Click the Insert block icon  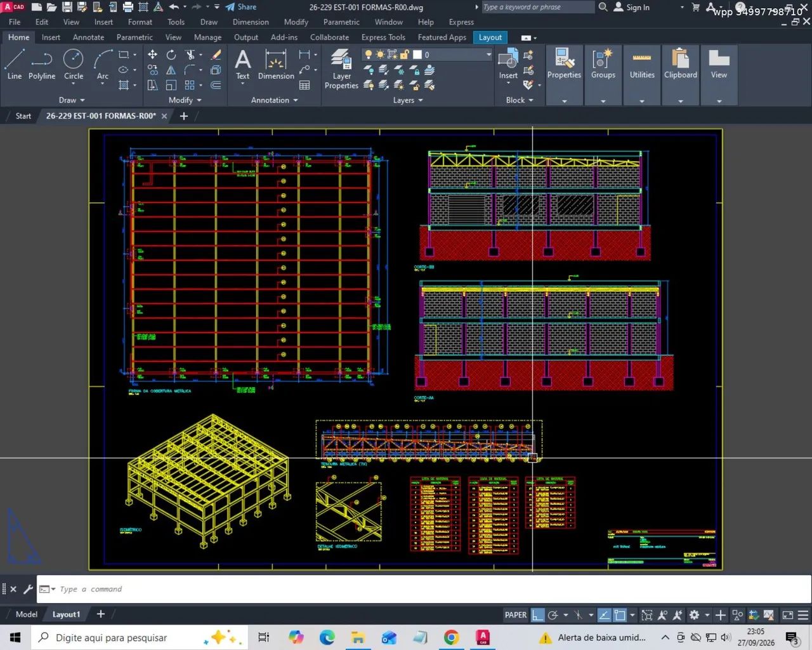(x=508, y=64)
